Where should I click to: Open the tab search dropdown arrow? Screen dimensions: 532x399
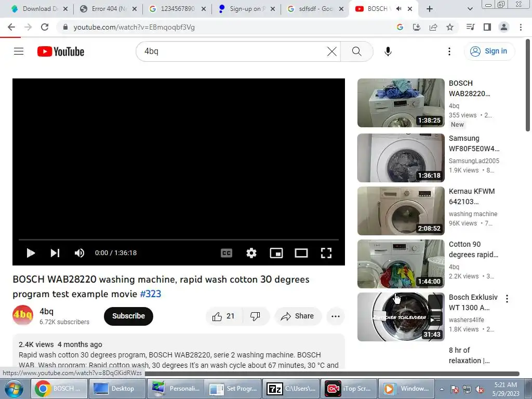[470, 9]
